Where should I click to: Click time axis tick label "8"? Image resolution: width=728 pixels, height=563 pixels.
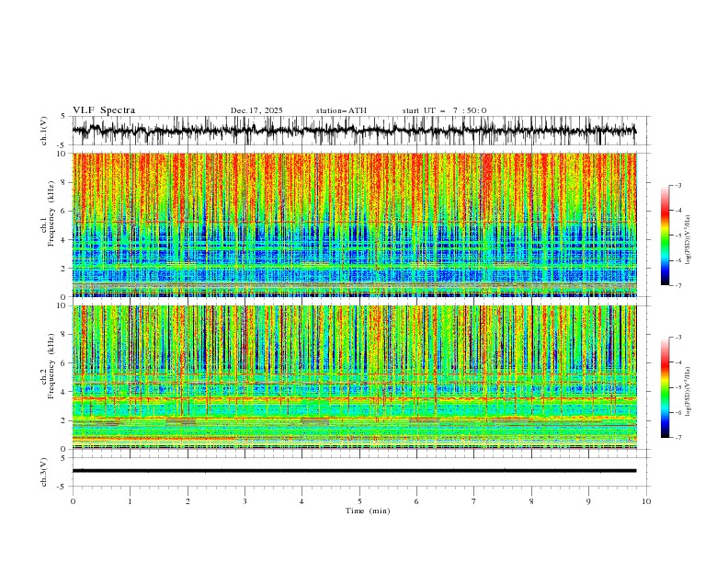point(531,501)
